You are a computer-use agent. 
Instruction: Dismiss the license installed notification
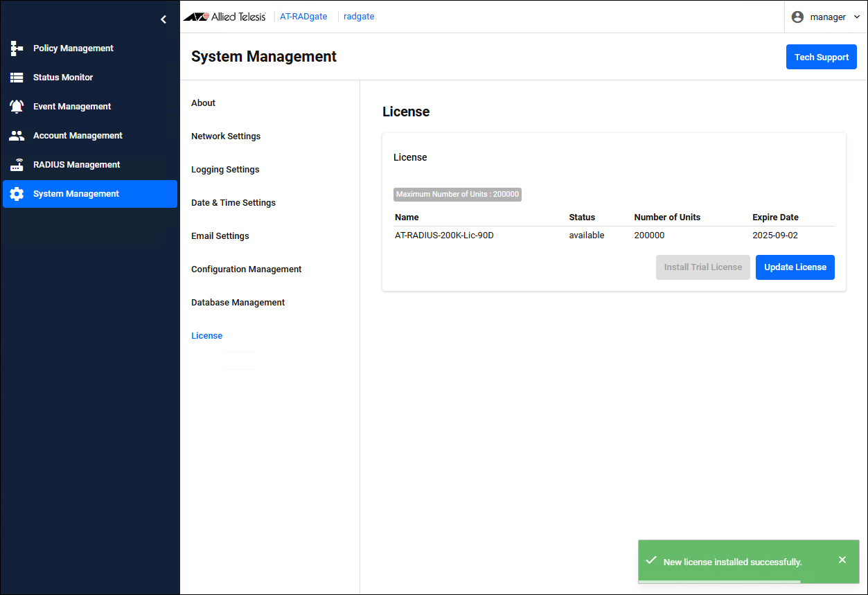coord(842,560)
